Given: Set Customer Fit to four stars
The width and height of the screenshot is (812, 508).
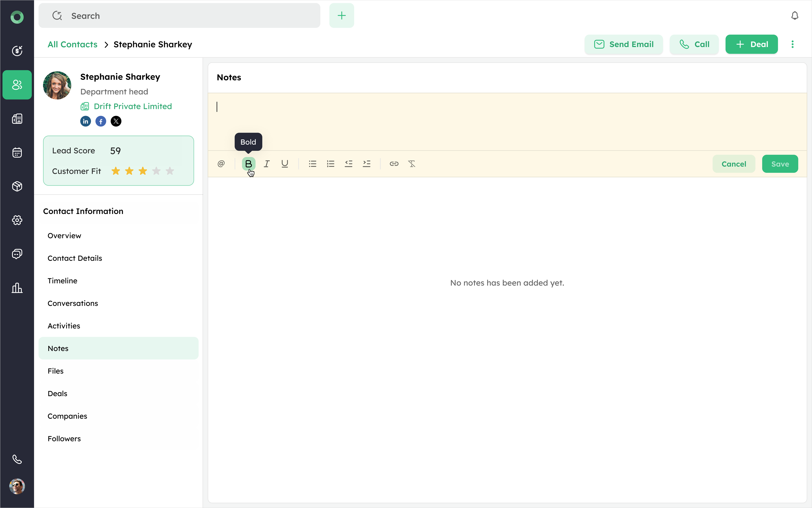Looking at the screenshot, I should click(156, 171).
